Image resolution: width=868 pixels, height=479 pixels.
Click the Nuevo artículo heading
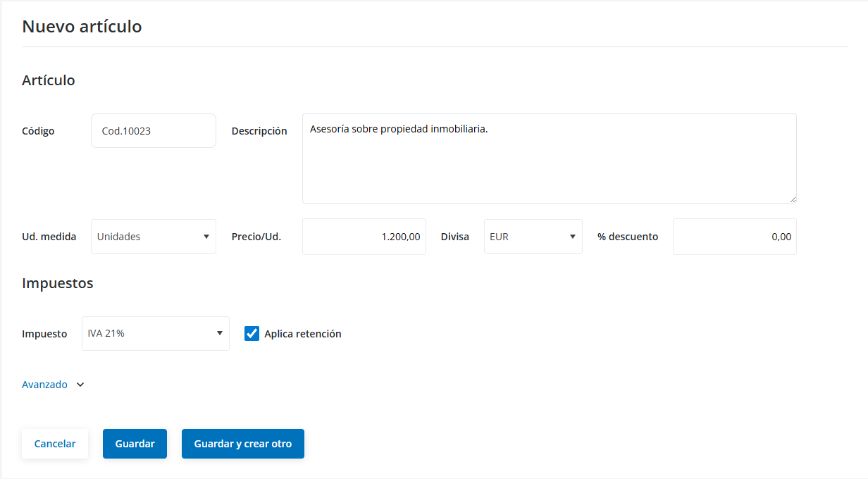point(82,27)
